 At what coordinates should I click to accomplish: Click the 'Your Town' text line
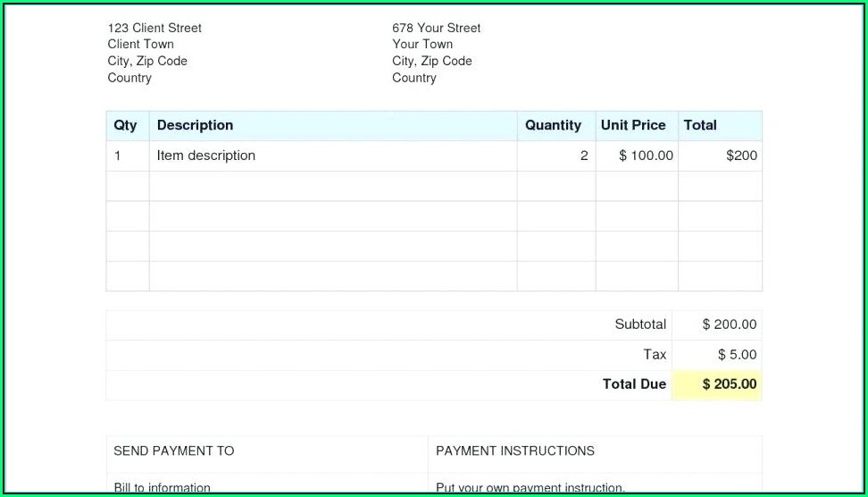coord(422,44)
